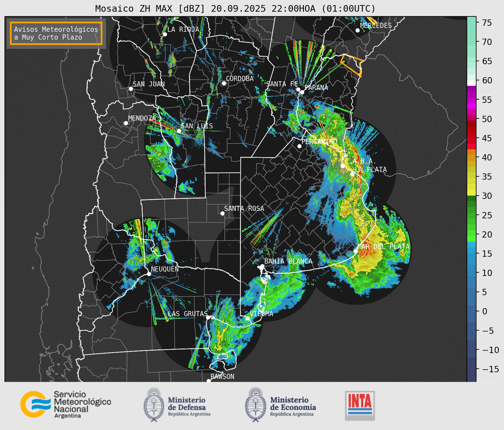The image size is (504, 430).
Task: Click the 30 value on the dBZ scale
Action: pyautogui.click(x=487, y=196)
